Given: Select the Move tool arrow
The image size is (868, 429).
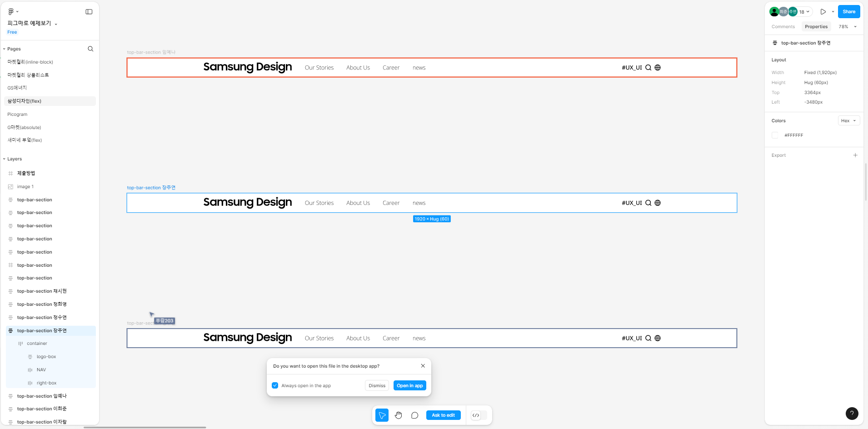Looking at the screenshot, I should pos(382,415).
